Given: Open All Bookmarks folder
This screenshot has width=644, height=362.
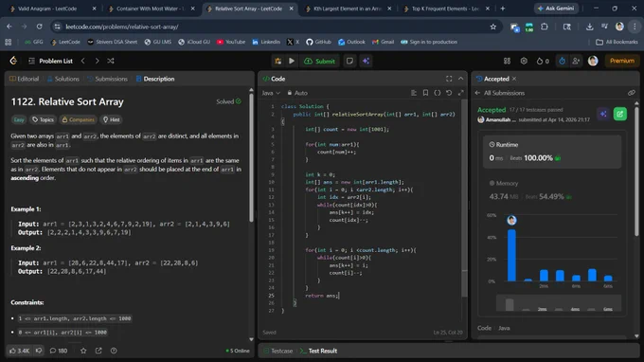Looking at the screenshot, I should pyautogui.click(x=617, y=42).
